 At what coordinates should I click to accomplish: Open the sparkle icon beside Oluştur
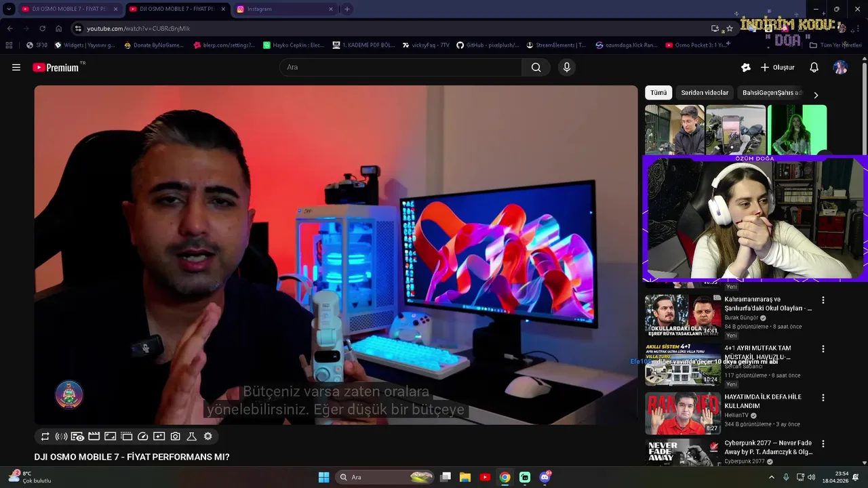746,67
